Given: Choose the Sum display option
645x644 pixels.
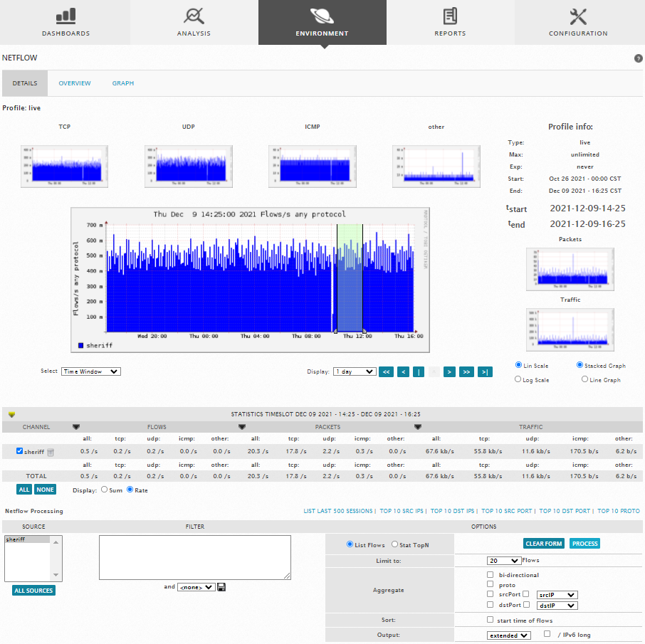Looking at the screenshot, I should pos(105,490).
